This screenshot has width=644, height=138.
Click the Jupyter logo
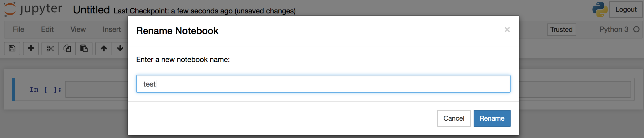[x=33, y=9]
